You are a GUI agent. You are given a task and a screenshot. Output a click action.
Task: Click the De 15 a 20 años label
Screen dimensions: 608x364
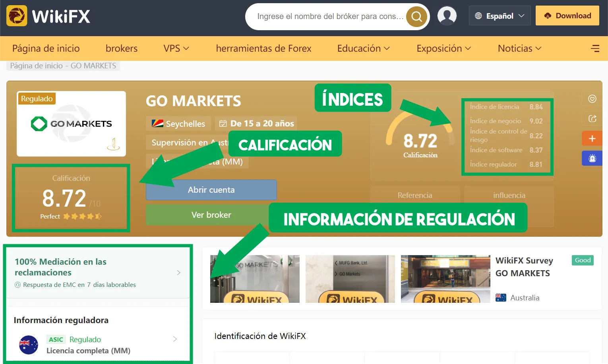(262, 124)
